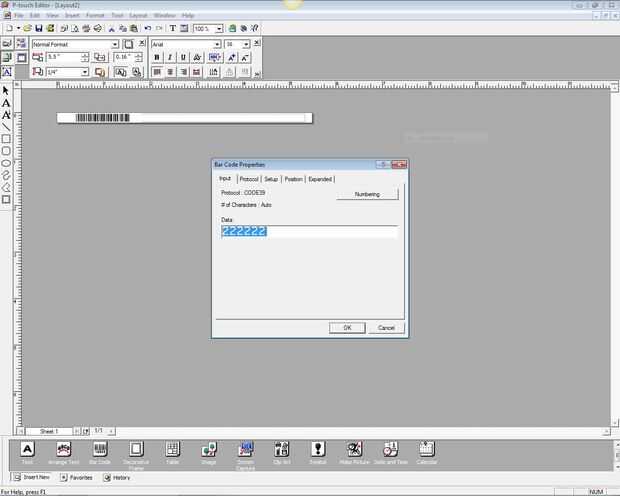Switch to the Position tab

pyautogui.click(x=293, y=179)
